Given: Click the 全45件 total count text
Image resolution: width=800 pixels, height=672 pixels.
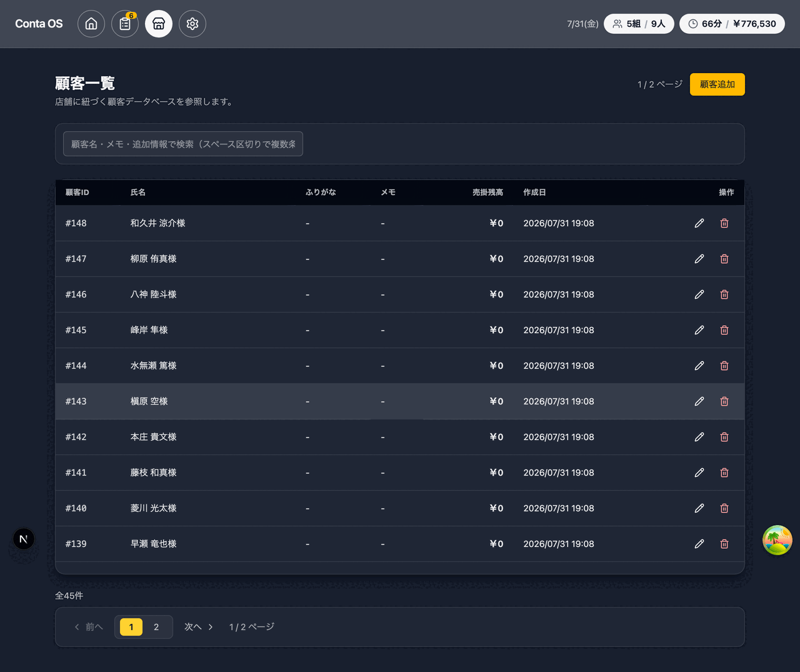Looking at the screenshot, I should [x=69, y=596].
